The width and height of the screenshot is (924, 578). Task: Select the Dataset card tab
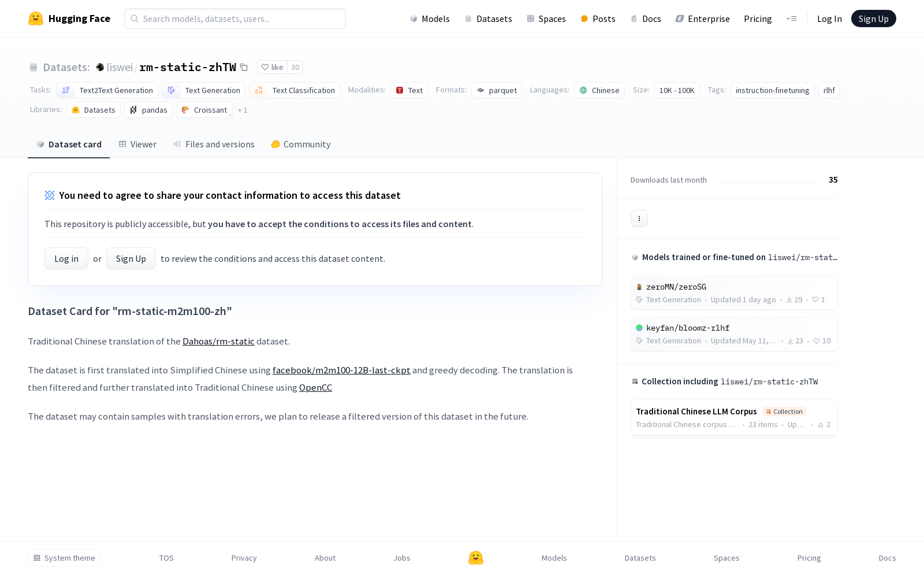pos(69,144)
